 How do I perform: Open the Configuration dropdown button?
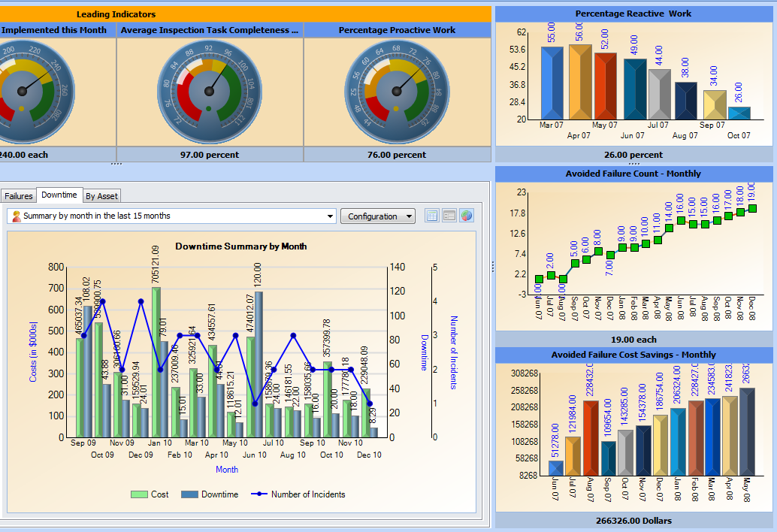tap(378, 216)
